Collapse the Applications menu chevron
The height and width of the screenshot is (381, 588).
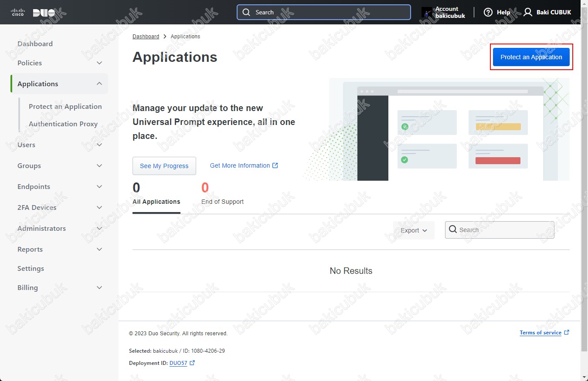[99, 84]
